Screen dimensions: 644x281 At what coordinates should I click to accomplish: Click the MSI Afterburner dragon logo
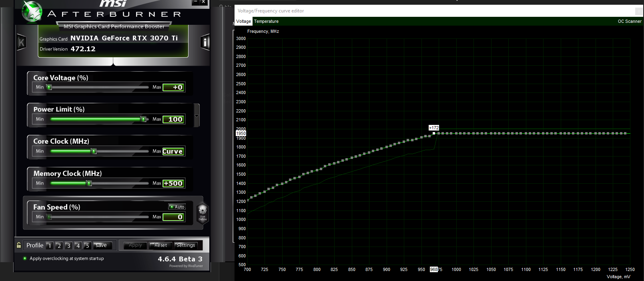coord(32,11)
